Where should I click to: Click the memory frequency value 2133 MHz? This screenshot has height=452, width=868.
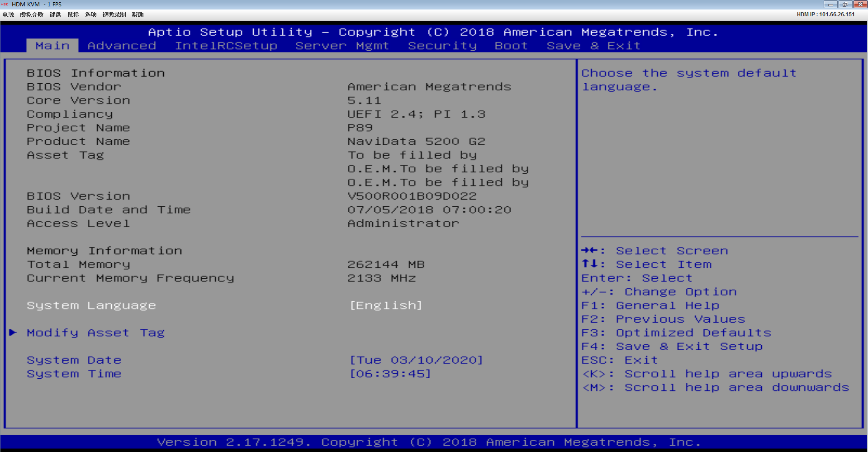(x=381, y=278)
